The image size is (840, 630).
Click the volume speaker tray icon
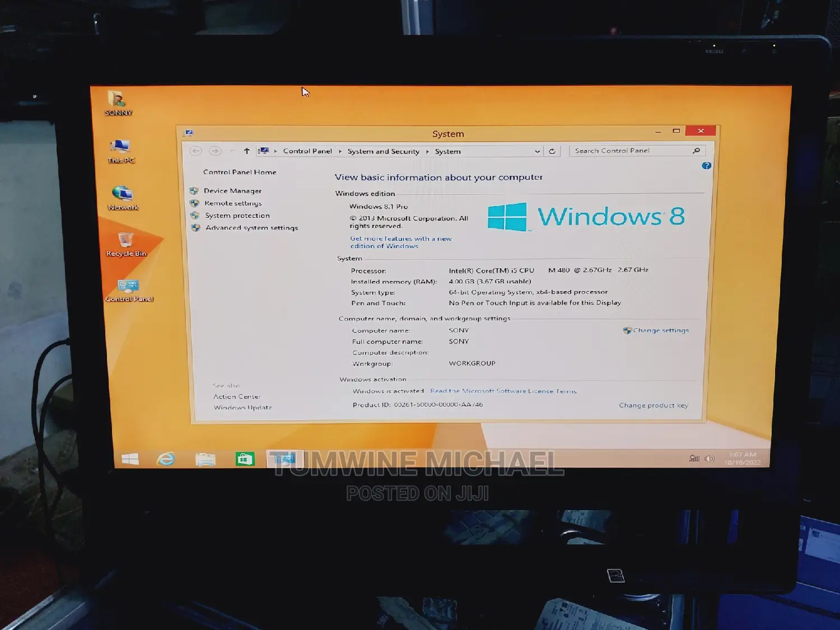pos(710,458)
